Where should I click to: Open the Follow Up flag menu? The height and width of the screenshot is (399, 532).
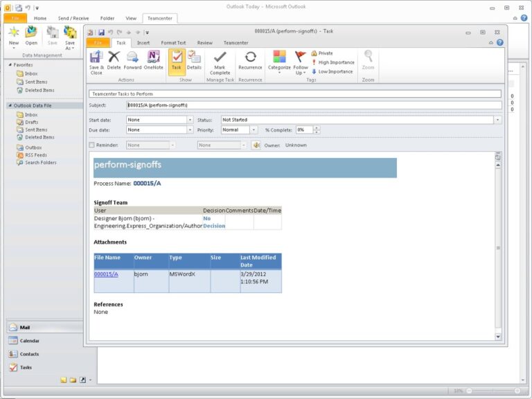click(x=301, y=62)
